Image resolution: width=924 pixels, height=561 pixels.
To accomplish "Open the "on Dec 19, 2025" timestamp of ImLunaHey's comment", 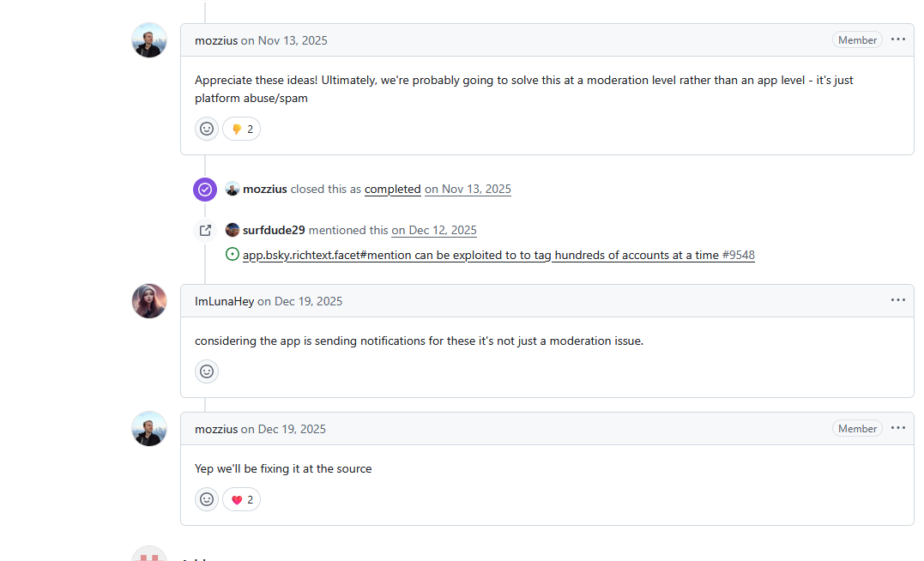I will [299, 301].
